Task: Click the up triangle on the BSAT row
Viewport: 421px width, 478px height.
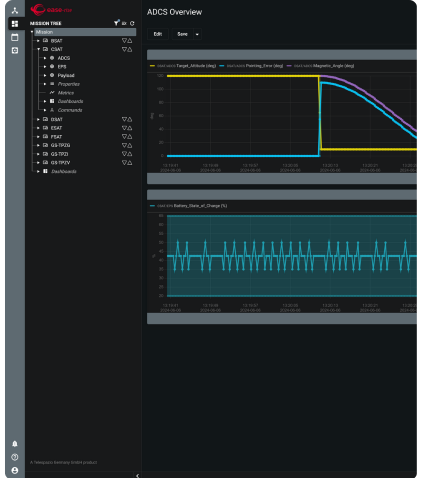Action: coord(129,41)
